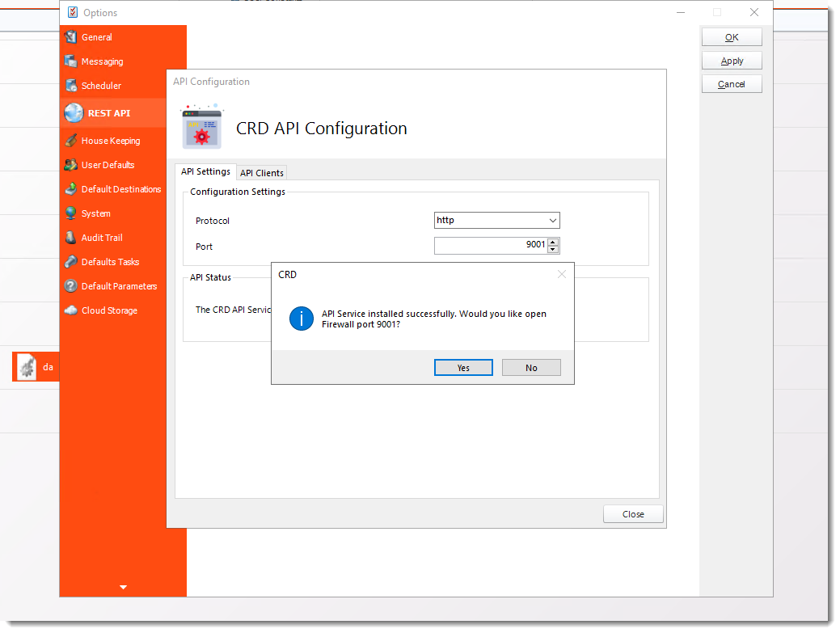
Task: Open the Protocol dropdown
Action: pyautogui.click(x=553, y=220)
